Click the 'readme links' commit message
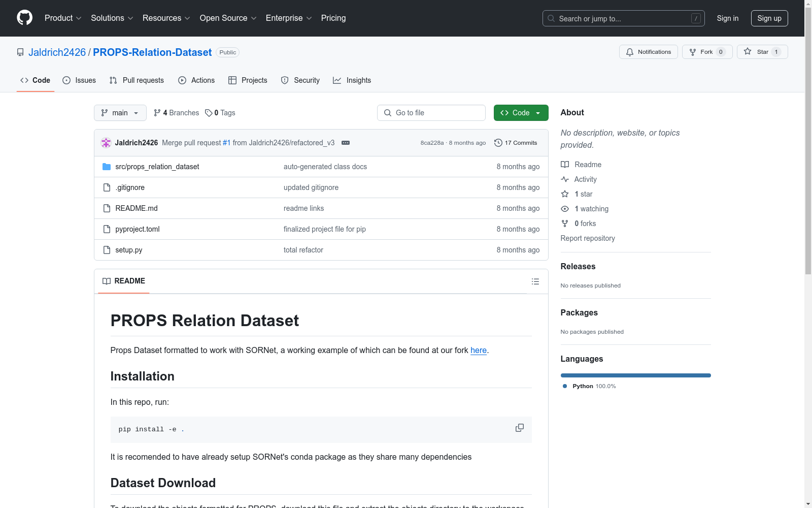Viewport: 812px width, 508px height. coord(303,208)
